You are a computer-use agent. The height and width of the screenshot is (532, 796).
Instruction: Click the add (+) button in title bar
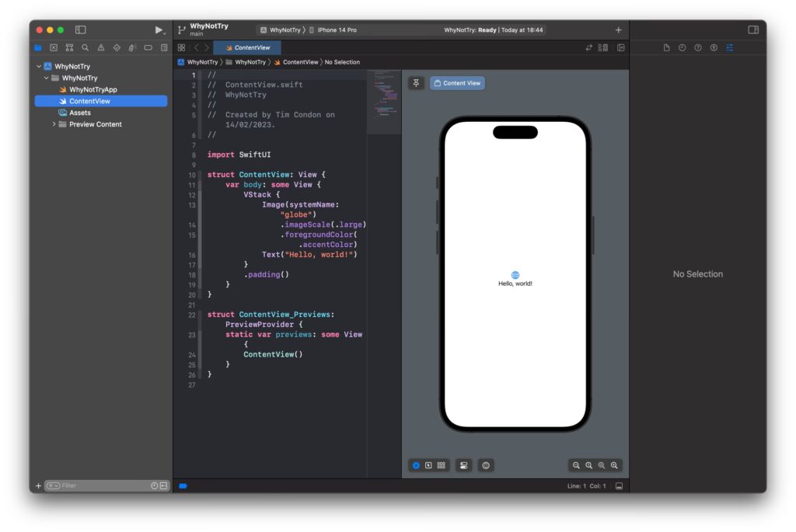pyautogui.click(x=619, y=30)
